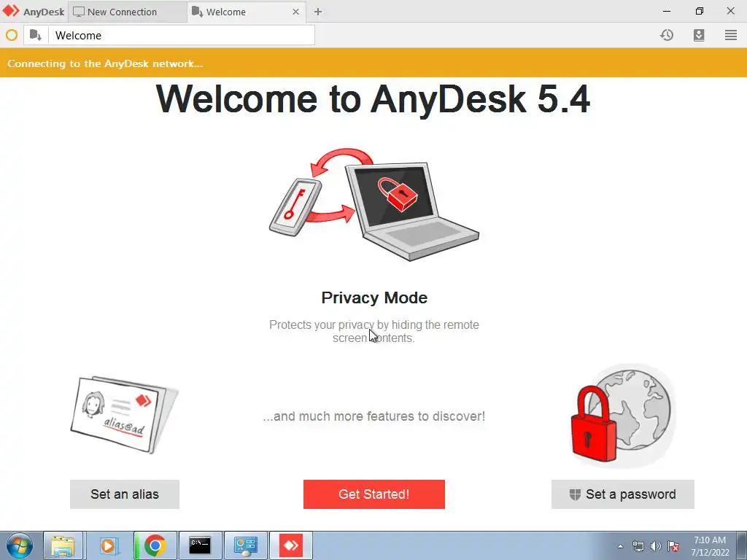Click the download/install AnyDesk icon
This screenshot has width=747, height=560.
tap(699, 35)
